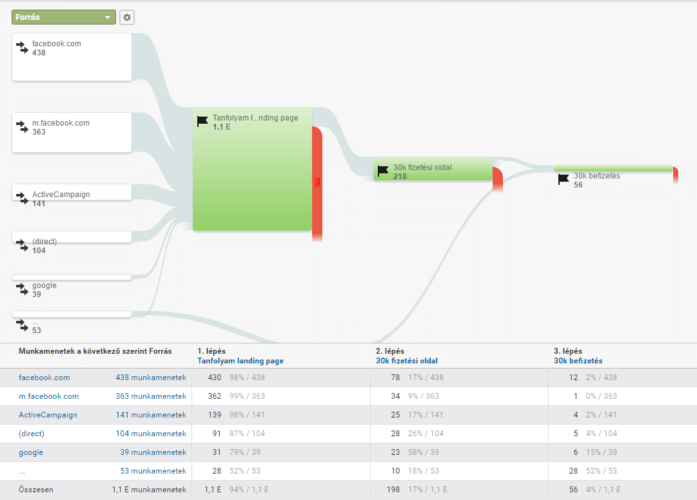Click '104 munkamenetek' in (direct) row
The image size is (697, 500).
tap(151, 433)
